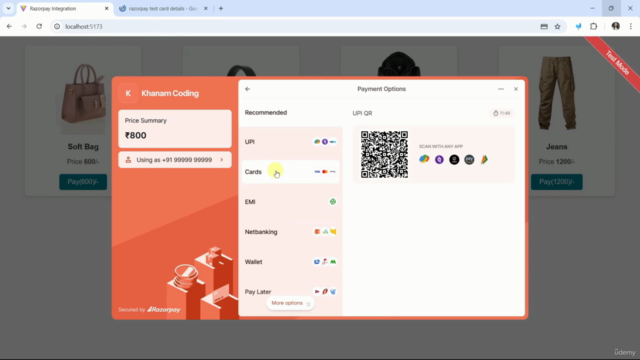The width and height of the screenshot is (640, 360).
Task: Click the provider logos in Pay Later row
Action: pyautogui.click(x=325, y=291)
